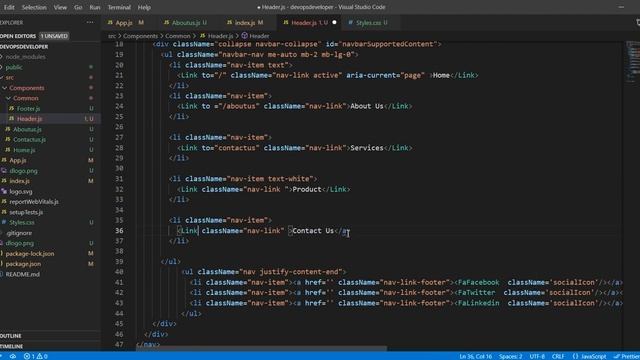
Task: Click the src breadcrumb
Action: 112,36
